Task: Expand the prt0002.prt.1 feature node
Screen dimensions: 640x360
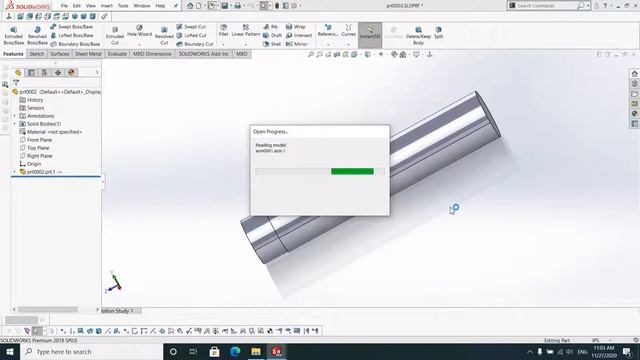Action: 15,172
